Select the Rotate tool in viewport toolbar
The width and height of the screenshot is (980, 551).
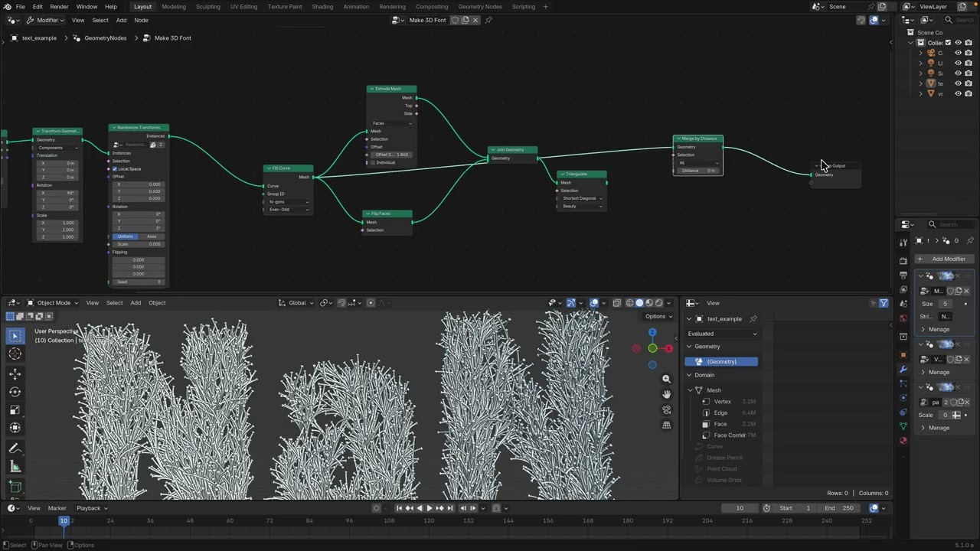pyautogui.click(x=15, y=392)
